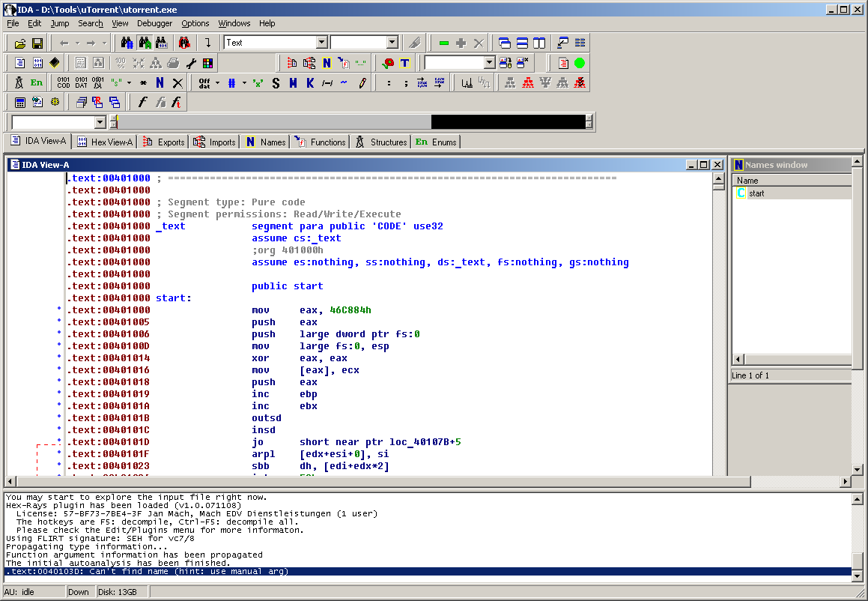
Task: Click the Name column header in Names window
Action: tap(792, 181)
